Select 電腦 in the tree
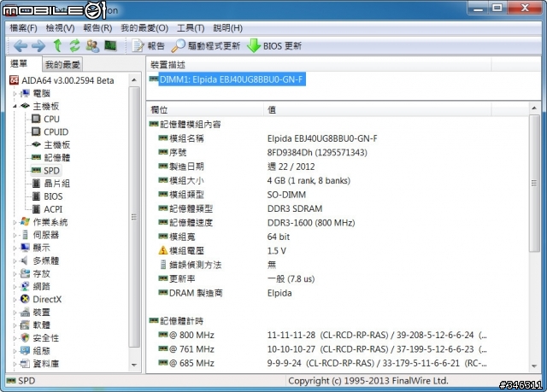Image resolution: width=547 pixels, height=392 pixels. point(42,93)
